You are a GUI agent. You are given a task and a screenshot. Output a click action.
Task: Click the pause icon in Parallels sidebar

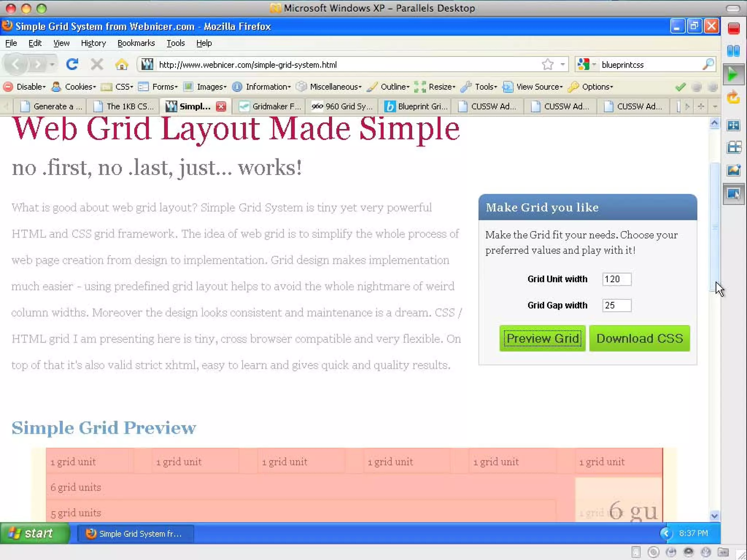734,51
